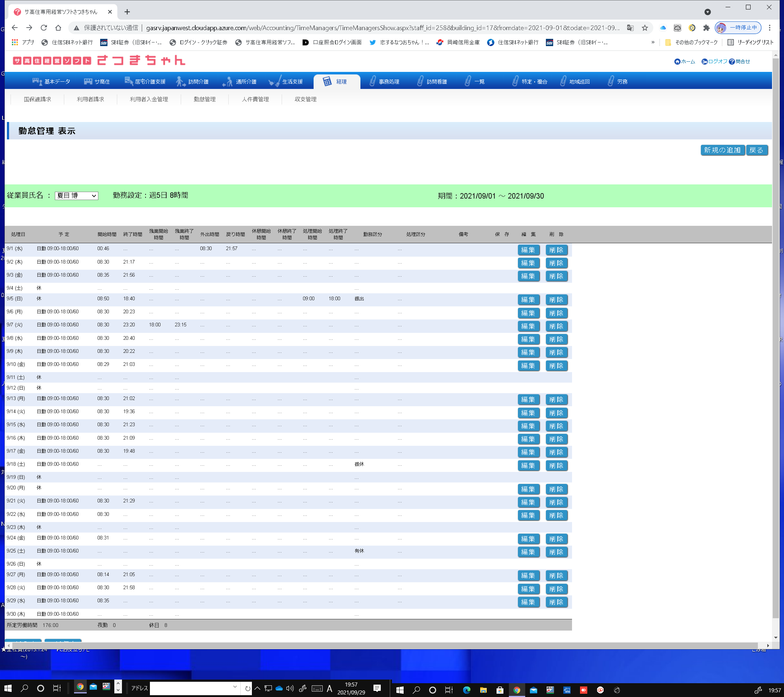784x697 pixels.
Task: Click the ログオフ logoff icon
Action: pyautogui.click(x=704, y=62)
